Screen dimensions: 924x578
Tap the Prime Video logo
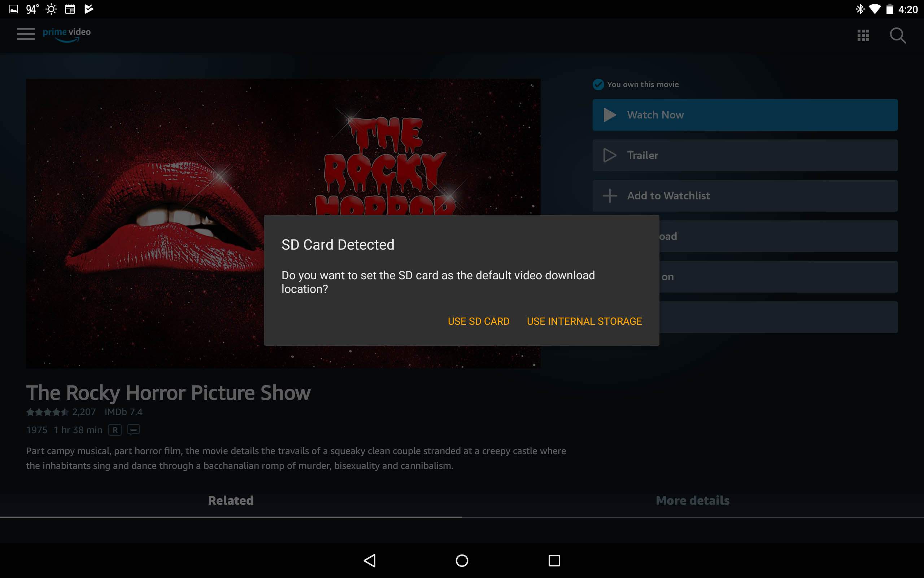(67, 34)
